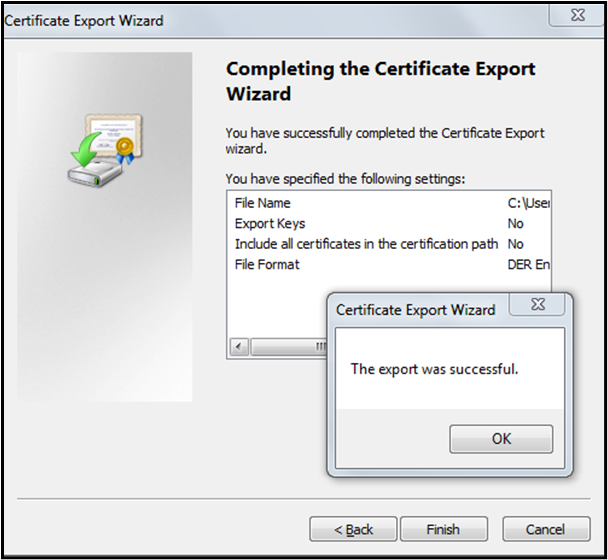Click the C:\User file path value
This screenshot has width=608, height=560.
[529, 203]
